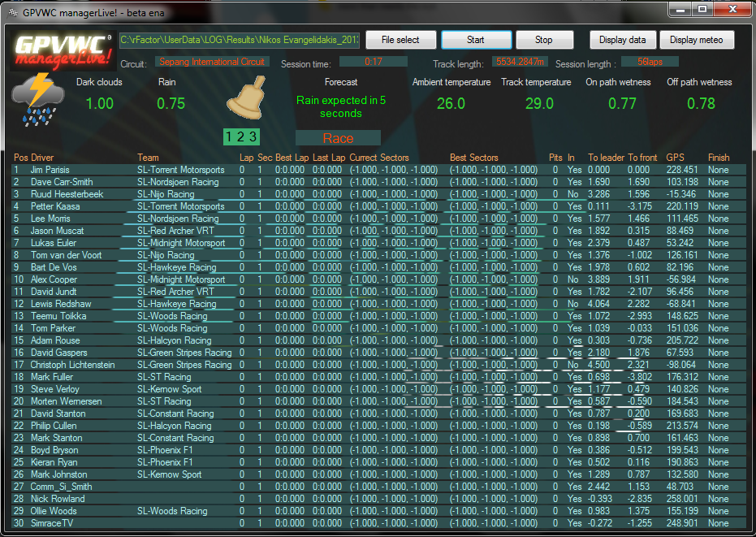Click the Start button
The image size is (756, 537).
point(476,40)
